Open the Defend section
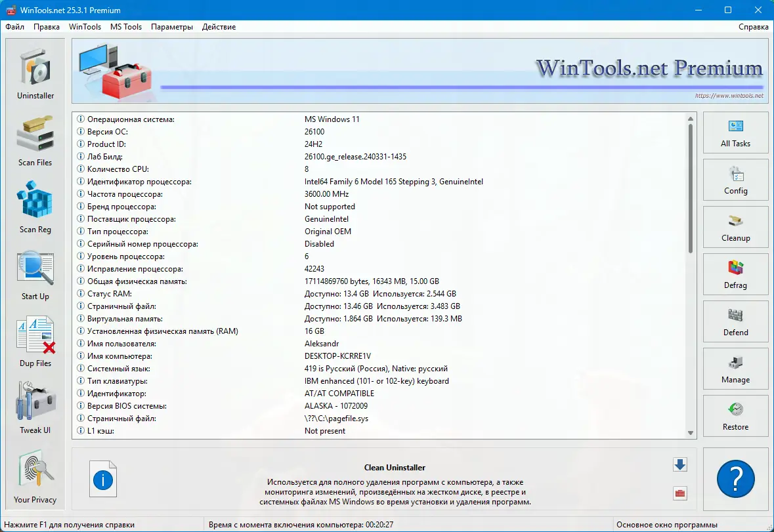Viewport: 774px width, 532px height. tap(735, 321)
